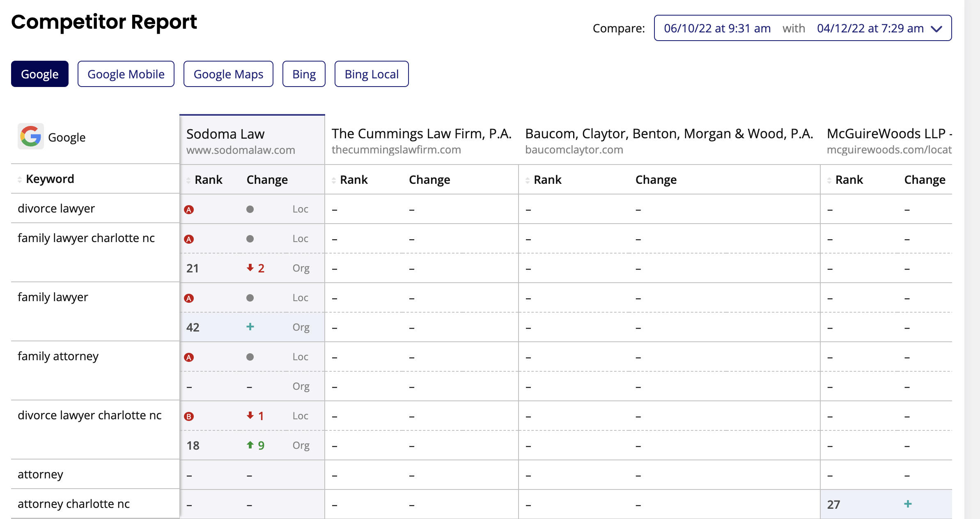Click the Loc label in divorce lawyer row

pyautogui.click(x=301, y=209)
